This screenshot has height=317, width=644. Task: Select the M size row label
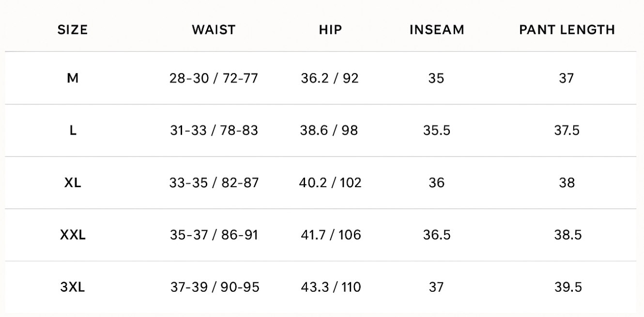(73, 78)
